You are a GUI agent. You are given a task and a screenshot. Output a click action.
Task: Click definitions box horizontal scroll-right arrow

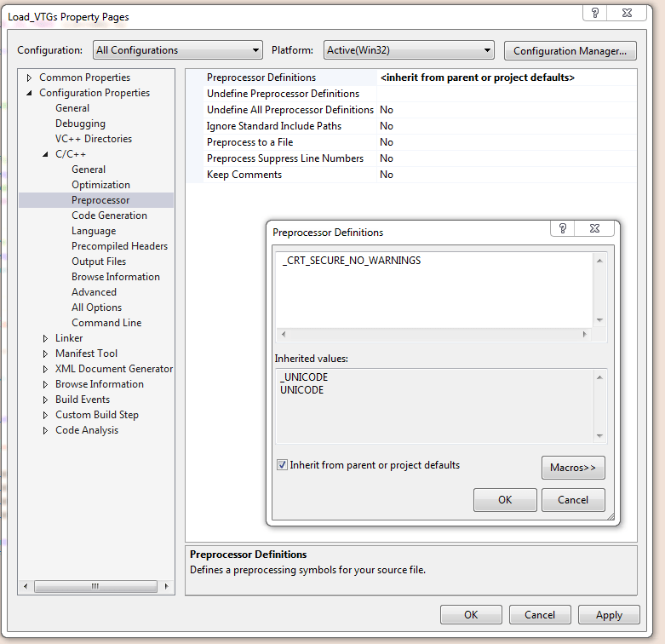tap(584, 334)
